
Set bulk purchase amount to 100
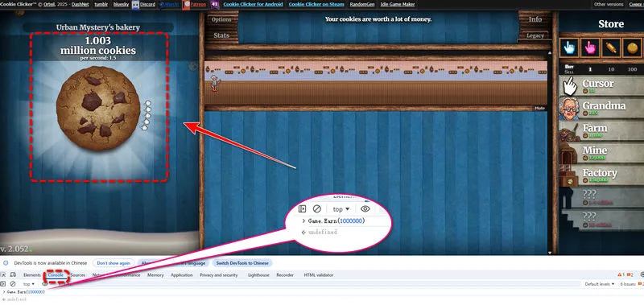tap(633, 69)
